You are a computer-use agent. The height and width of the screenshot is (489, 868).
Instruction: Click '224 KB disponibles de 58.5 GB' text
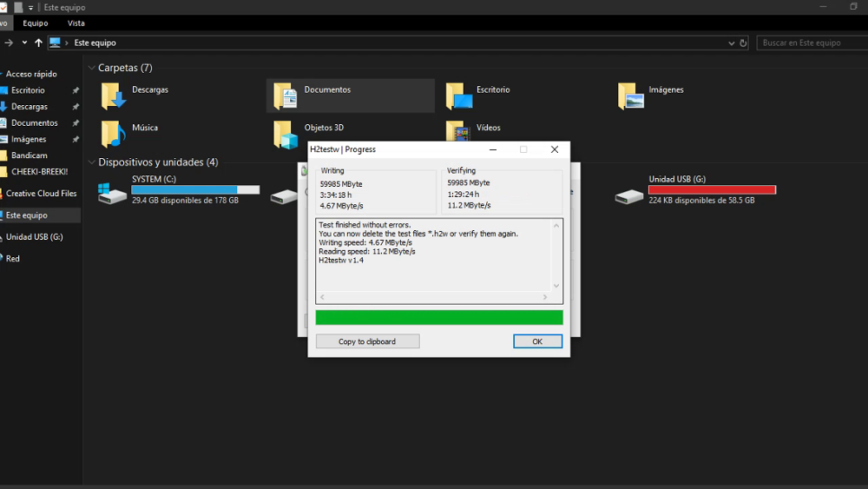701,201
